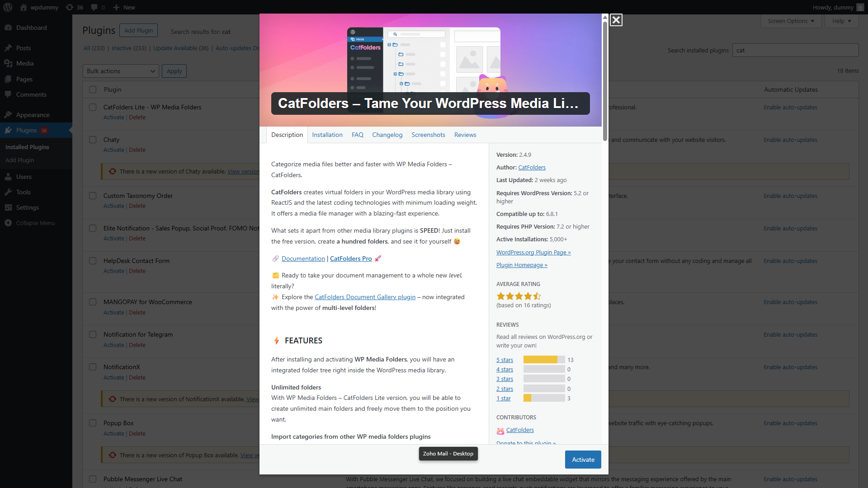Open the Tools wrench icon
This screenshot has height=488, width=868.
pyautogui.click(x=8, y=192)
